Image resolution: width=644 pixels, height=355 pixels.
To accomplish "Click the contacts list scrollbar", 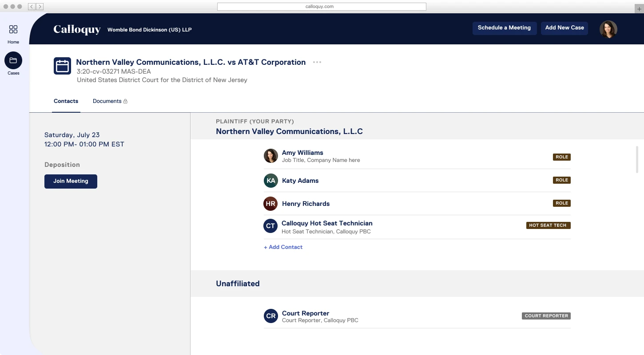I will click(637, 159).
